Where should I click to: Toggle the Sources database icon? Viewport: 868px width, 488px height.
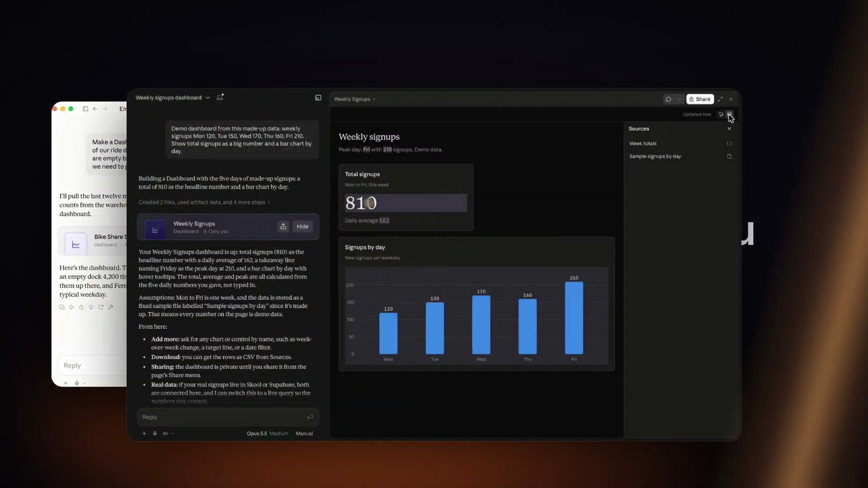tap(729, 114)
